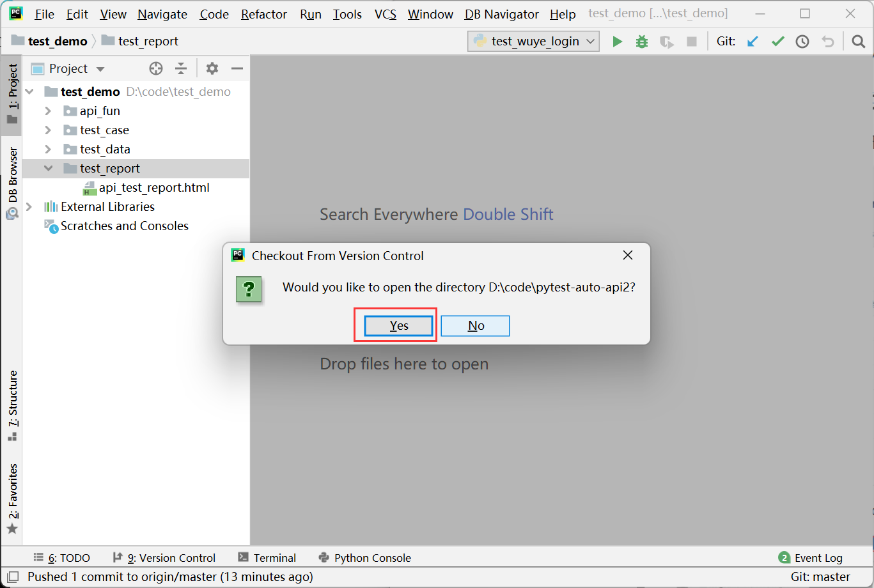The image size is (874, 588).
Task: Click the green Run button
Action: pyautogui.click(x=617, y=42)
